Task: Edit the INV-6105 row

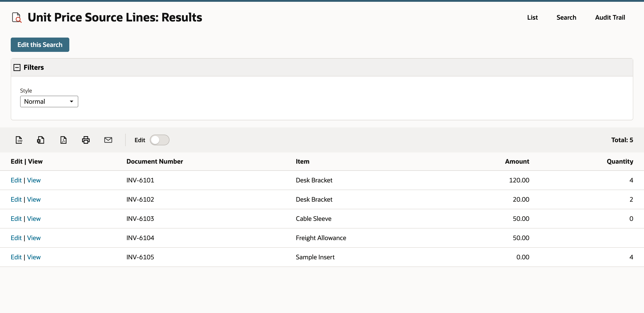Action: 16,257
